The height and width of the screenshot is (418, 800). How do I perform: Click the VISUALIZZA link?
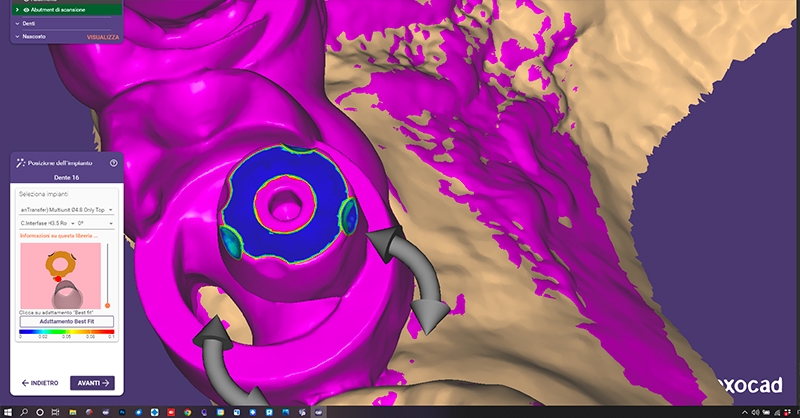click(103, 36)
